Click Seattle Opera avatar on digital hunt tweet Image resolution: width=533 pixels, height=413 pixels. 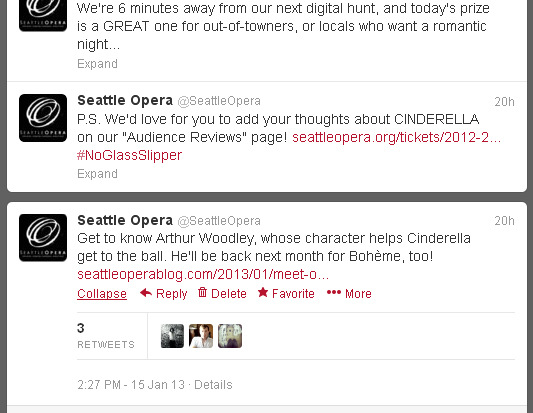[43, 14]
